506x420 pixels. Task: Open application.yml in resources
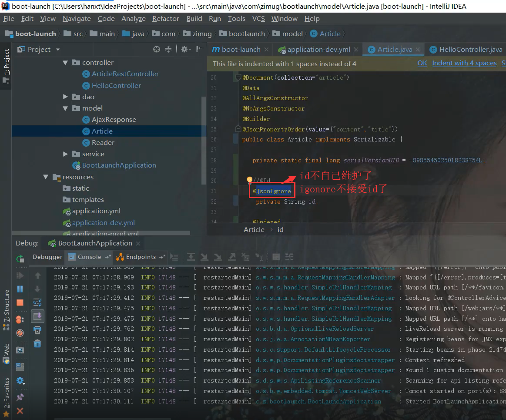pos(96,211)
